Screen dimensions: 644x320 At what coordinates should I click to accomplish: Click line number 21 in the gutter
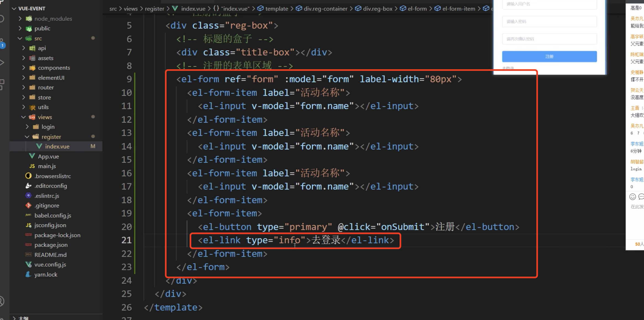point(126,240)
